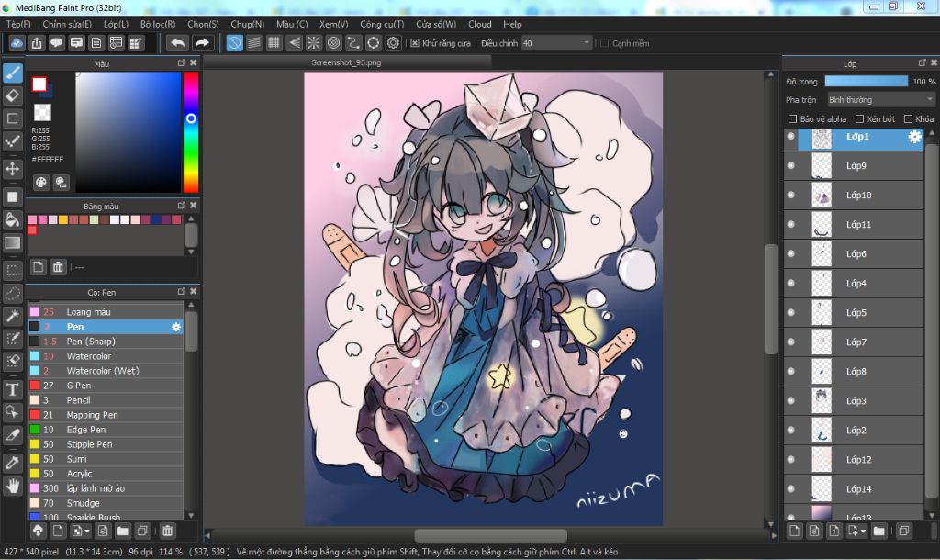Pick yellow swatch in Bảng màu palette
The width and height of the screenshot is (940, 560).
coord(63,220)
